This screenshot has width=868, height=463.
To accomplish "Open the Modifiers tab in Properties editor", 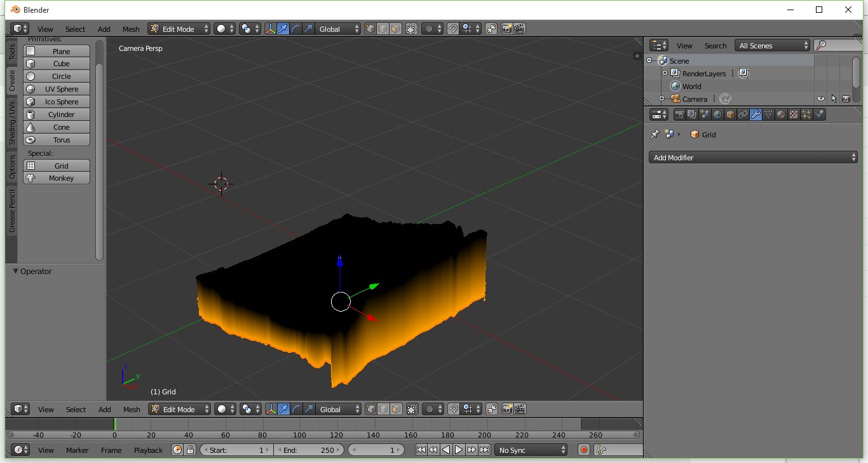I will click(756, 114).
